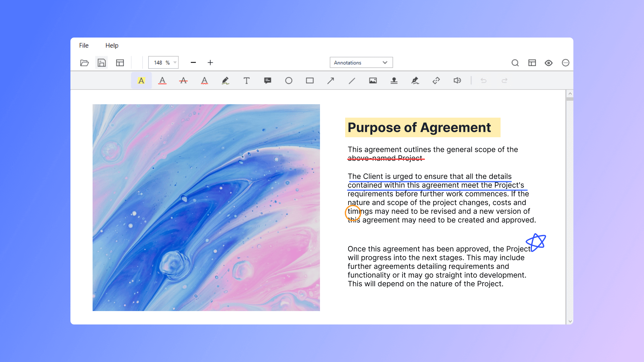Open the sound annotation tool
The height and width of the screenshot is (362, 644).
point(457,80)
